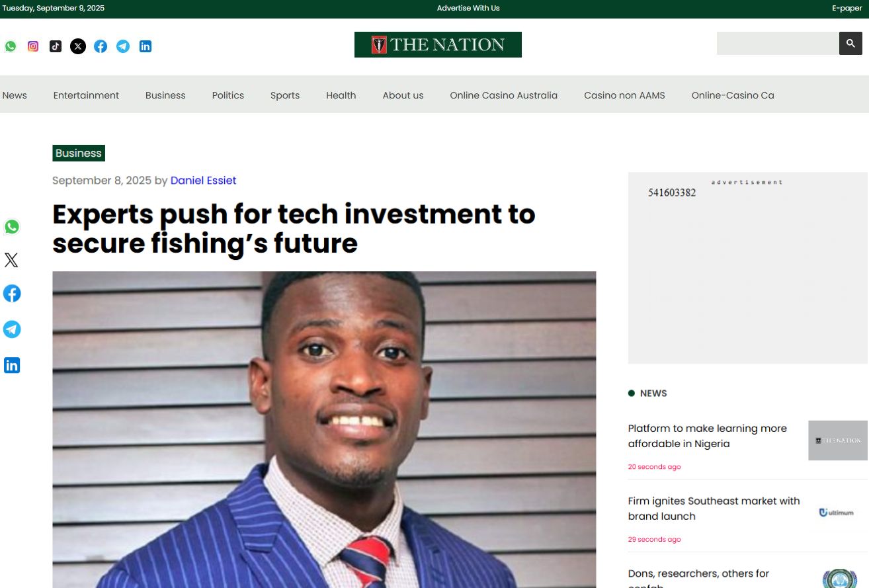Click the Facebook icon in header
869x588 pixels.
click(x=101, y=46)
